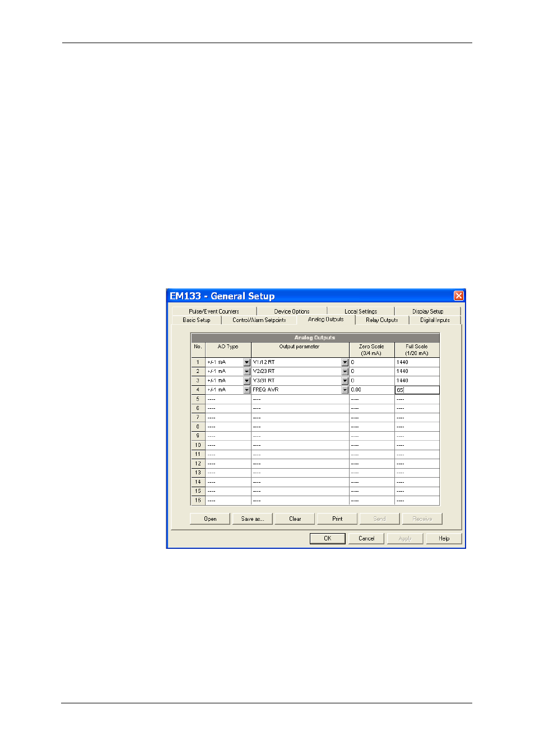Click the Receive button

pyautogui.click(x=422, y=519)
